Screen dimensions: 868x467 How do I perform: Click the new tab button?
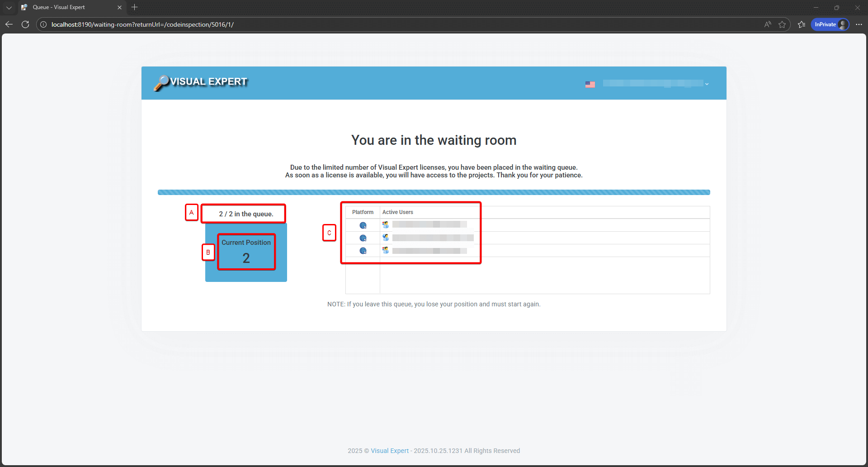pyautogui.click(x=134, y=7)
